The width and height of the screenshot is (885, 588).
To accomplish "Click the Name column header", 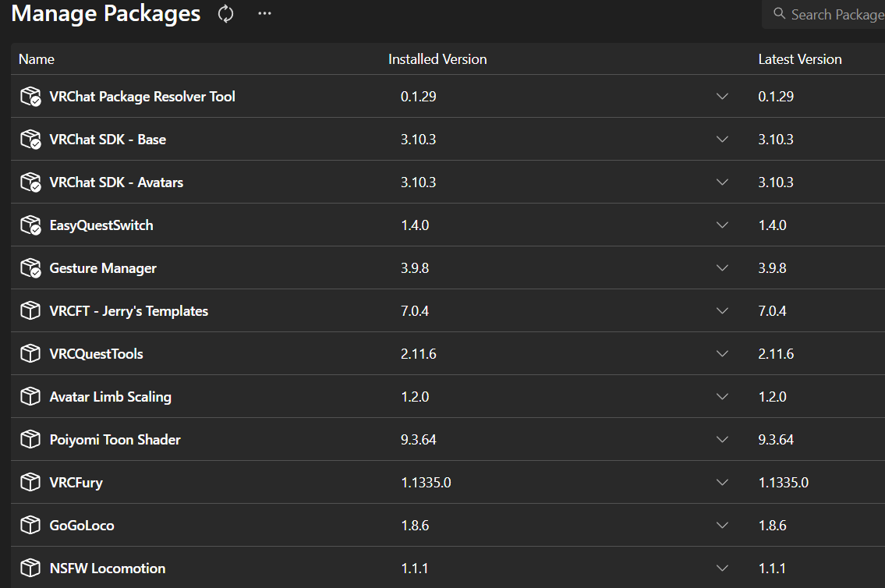I will coord(37,59).
